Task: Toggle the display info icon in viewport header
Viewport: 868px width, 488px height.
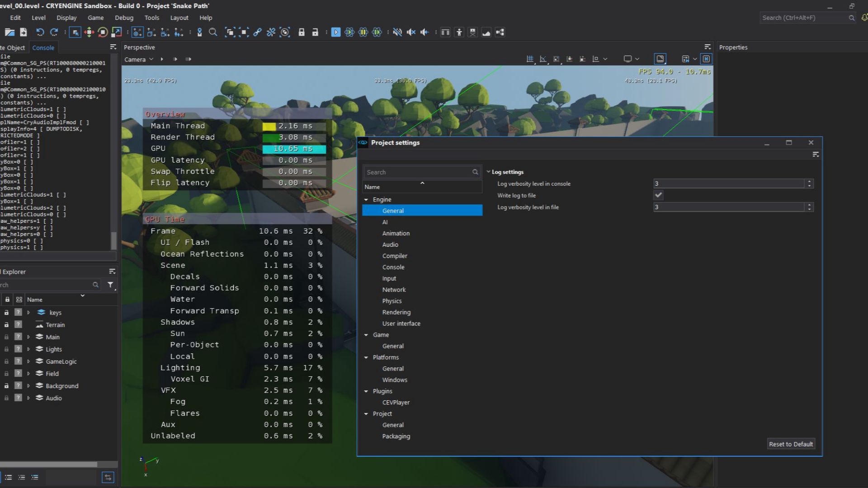Action: click(660, 59)
